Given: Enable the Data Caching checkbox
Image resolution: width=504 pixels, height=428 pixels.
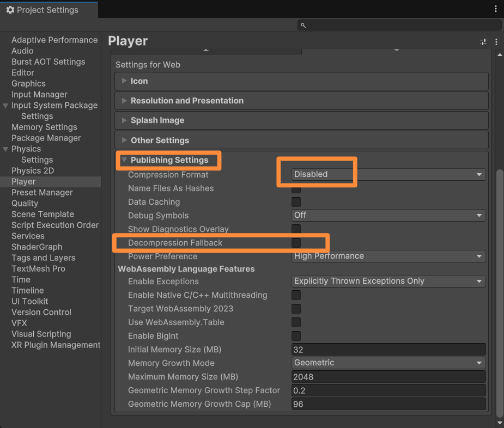Looking at the screenshot, I should point(296,202).
